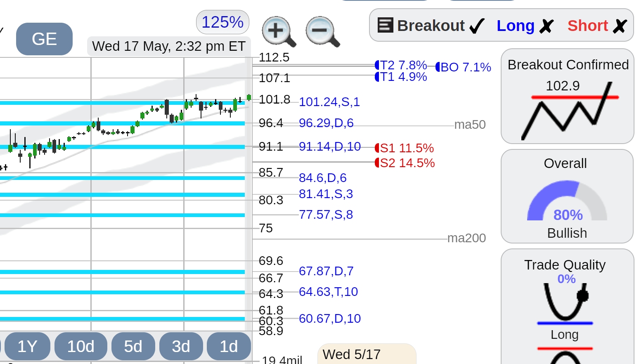
Task: Switch to the 10d timeframe tab
Action: 80,346
